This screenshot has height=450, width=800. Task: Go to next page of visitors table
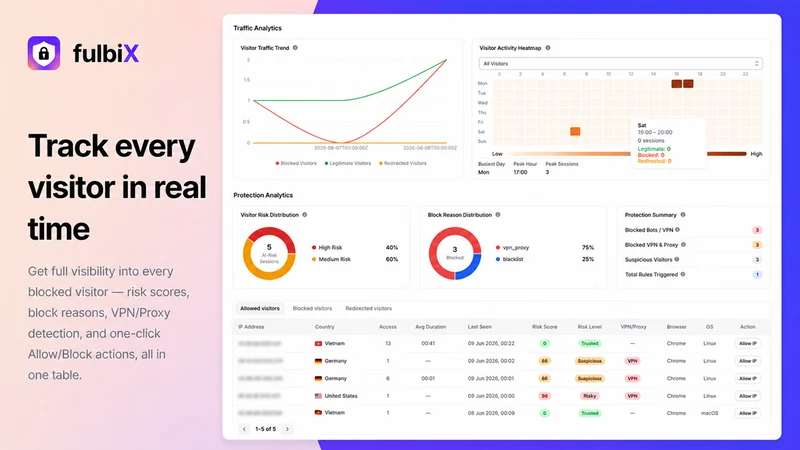coord(287,429)
